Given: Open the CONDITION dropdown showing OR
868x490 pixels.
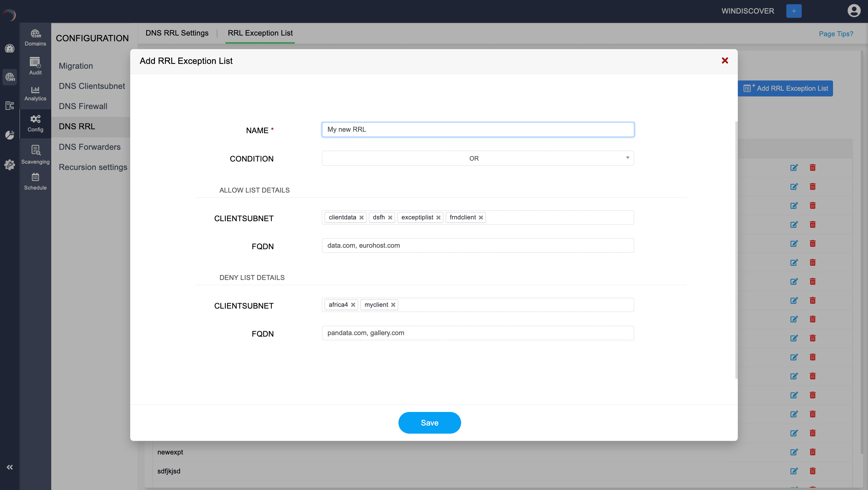Looking at the screenshot, I should tap(477, 158).
